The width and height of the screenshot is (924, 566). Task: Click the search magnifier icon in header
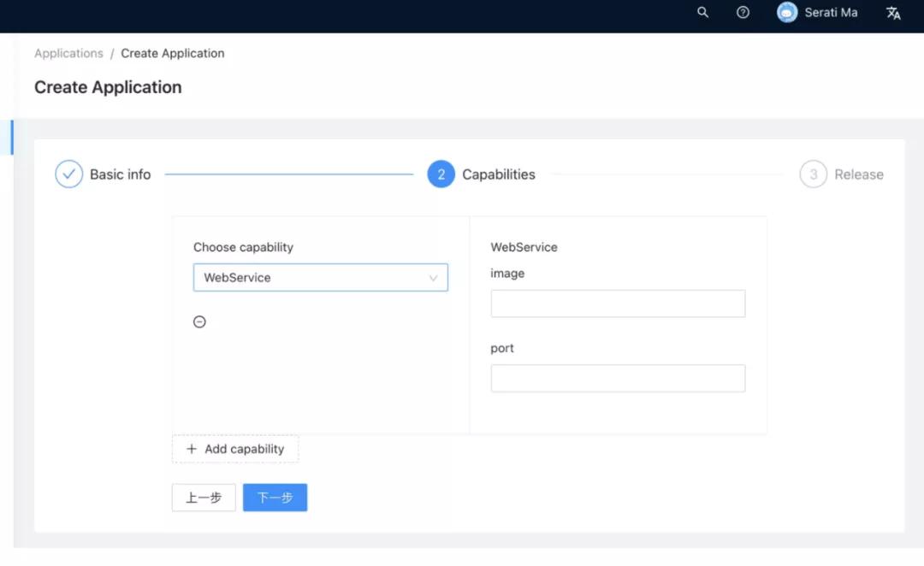(x=702, y=13)
